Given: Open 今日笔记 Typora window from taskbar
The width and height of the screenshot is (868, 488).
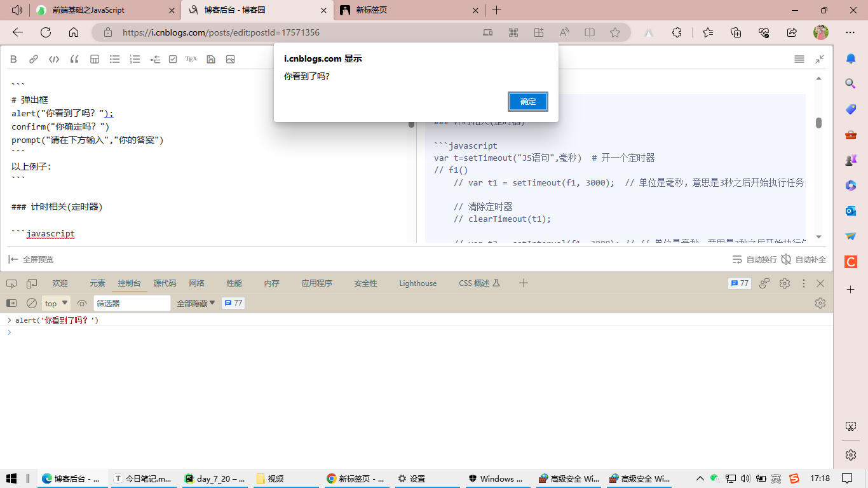Looking at the screenshot, I should point(143,478).
